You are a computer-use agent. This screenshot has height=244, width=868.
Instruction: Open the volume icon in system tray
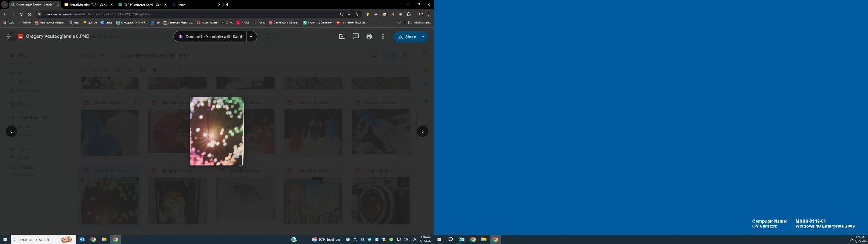[406, 239]
